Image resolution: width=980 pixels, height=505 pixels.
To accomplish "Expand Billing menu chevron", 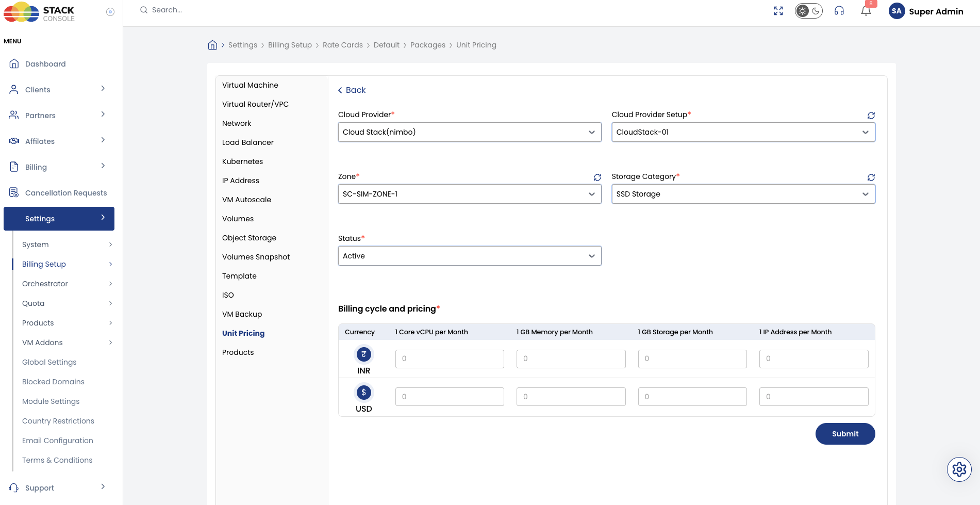I will point(103,166).
